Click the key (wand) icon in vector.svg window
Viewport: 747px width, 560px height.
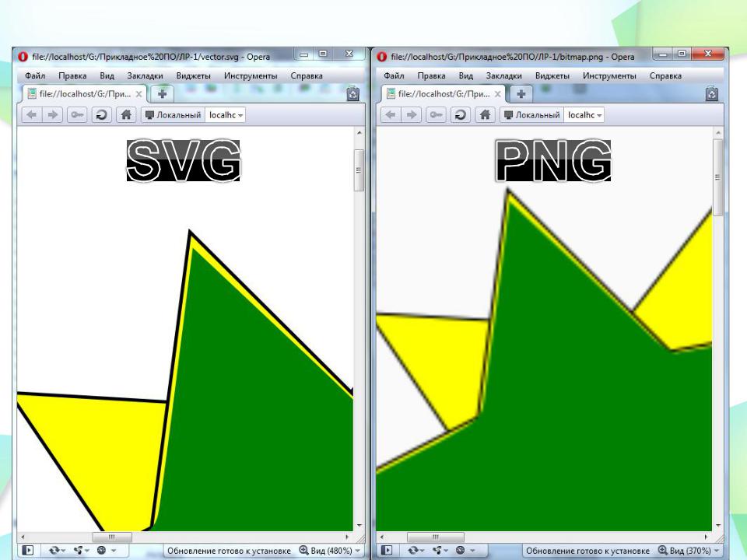tap(77, 115)
